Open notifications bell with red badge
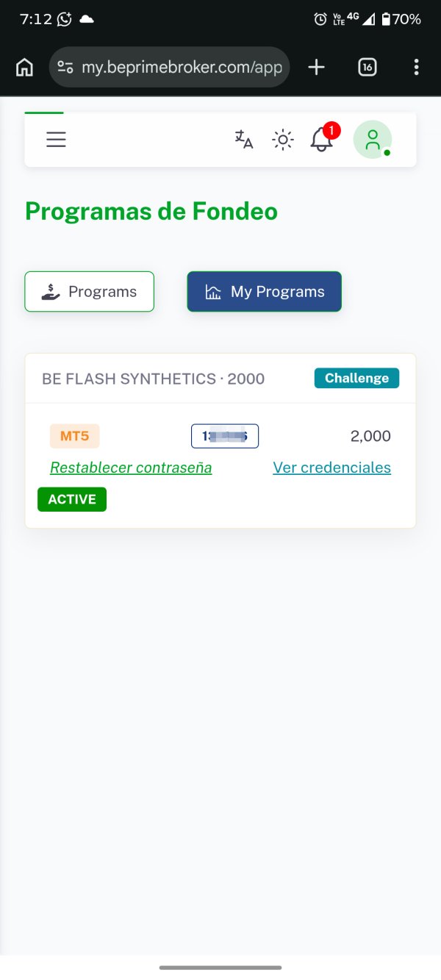Viewport: 441px width, 980px height. click(322, 140)
